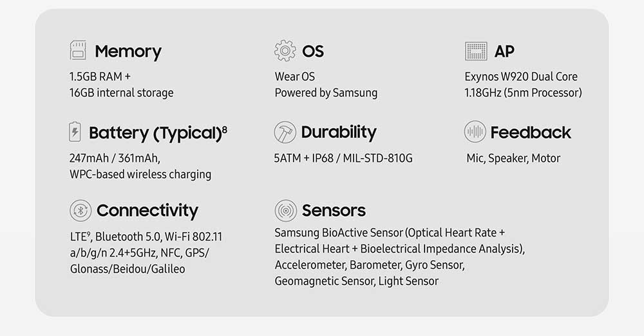Click the OS gear icon
The image size is (644, 336).
tap(285, 50)
